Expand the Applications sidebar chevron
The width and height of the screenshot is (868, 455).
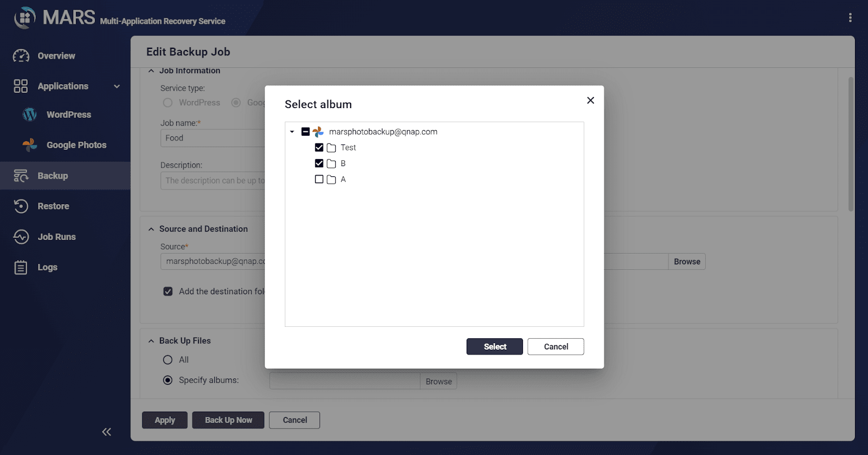pos(117,86)
